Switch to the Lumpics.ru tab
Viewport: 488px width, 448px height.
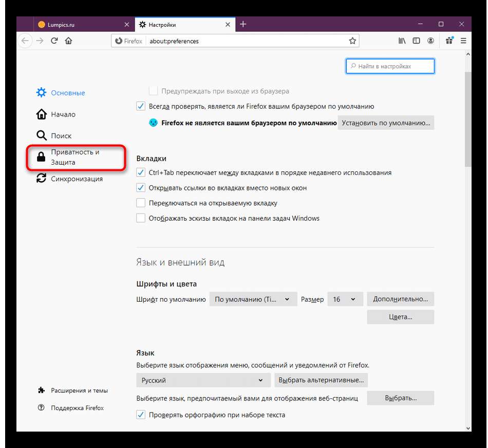click(x=84, y=25)
